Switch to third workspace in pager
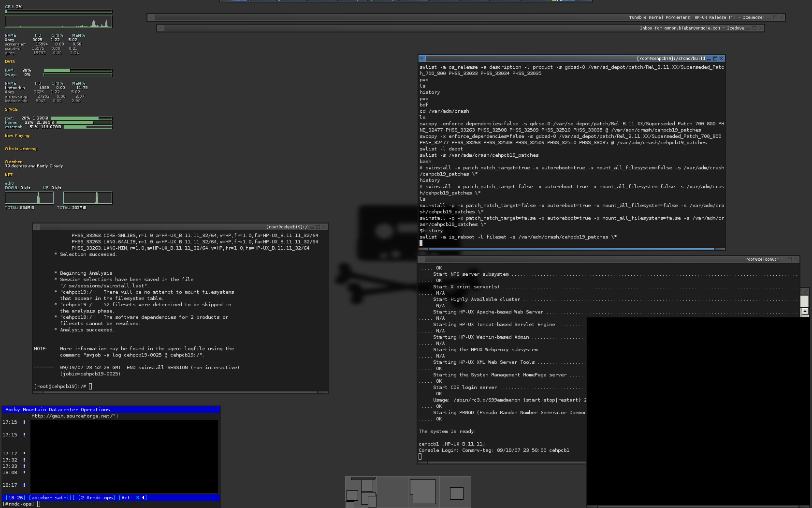 pyautogui.click(x=424, y=492)
